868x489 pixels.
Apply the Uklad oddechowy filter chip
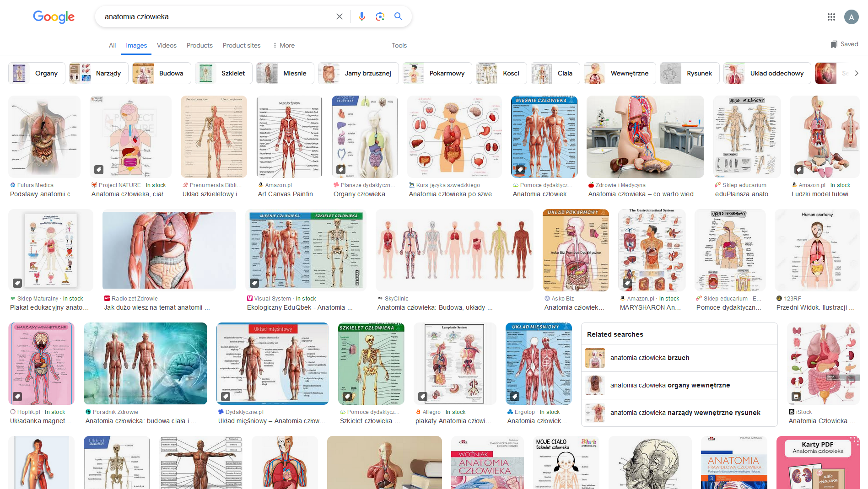coord(767,73)
